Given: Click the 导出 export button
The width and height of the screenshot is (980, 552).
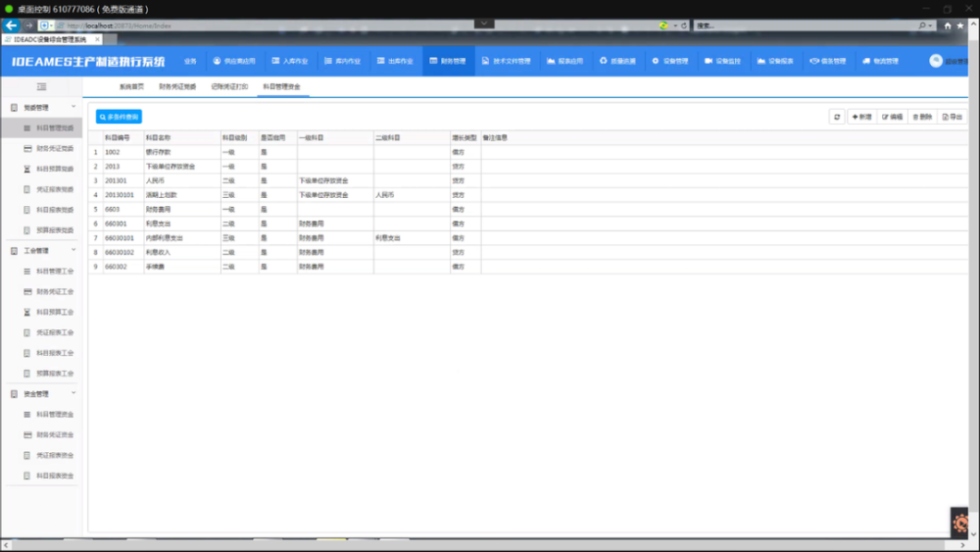Looking at the screenshot, I should click(952, 117).
